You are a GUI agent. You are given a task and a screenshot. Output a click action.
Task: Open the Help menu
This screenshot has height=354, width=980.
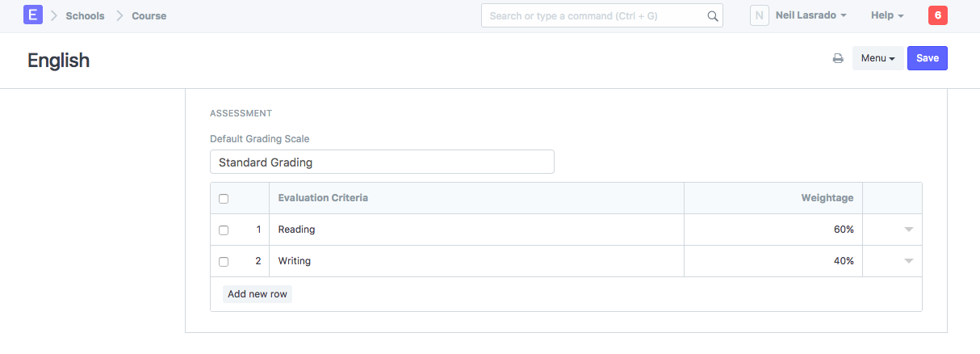(x=887, y=15)
